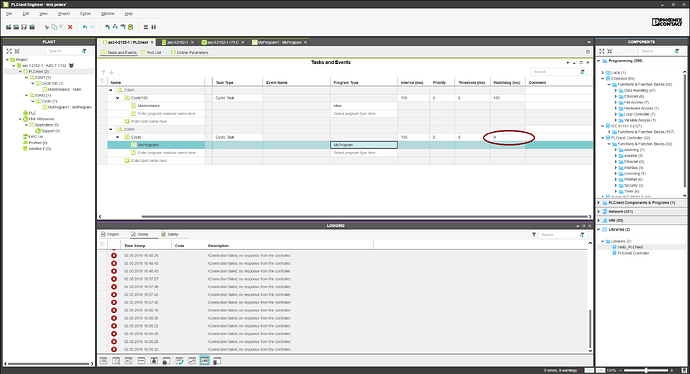The height and width of the screenshot is (374, 690).
Task: Click the save all toolbar icon
Action: [x=32, y=27]
